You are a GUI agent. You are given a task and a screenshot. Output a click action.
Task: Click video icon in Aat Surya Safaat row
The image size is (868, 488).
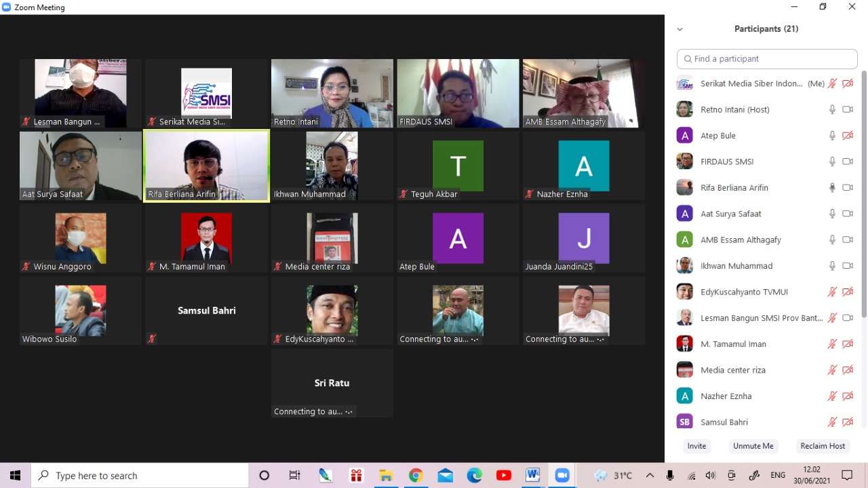click(x=848, y=214)
